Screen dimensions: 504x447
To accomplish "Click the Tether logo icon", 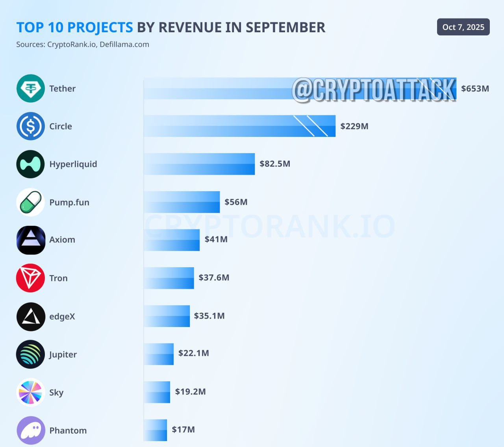I will coord(31,89).
